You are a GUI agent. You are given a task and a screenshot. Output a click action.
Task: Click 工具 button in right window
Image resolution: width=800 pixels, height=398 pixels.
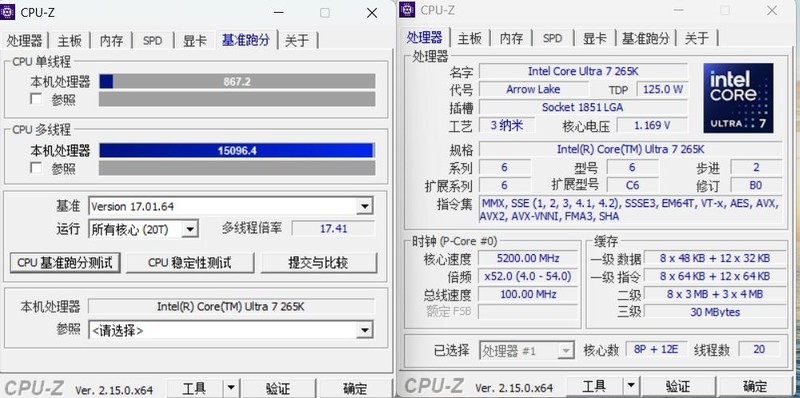point(594,386)
